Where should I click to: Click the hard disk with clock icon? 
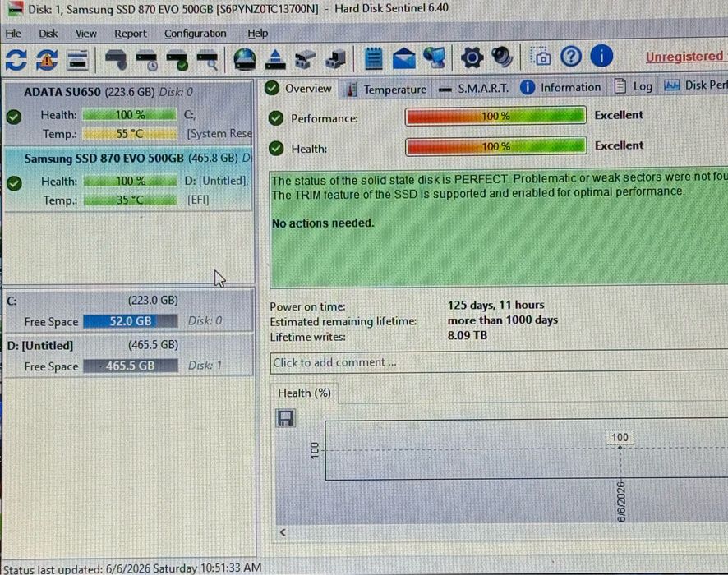pos(147,60)
